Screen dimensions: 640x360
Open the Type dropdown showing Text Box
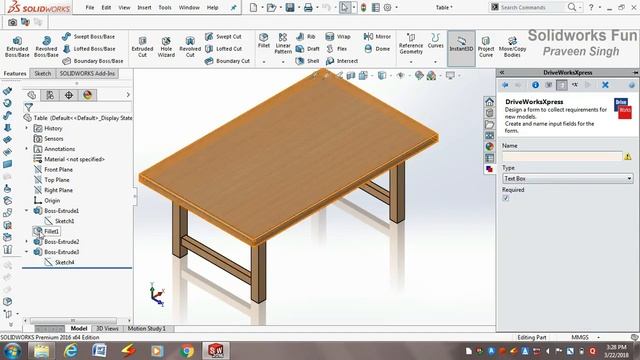point(568,178)
